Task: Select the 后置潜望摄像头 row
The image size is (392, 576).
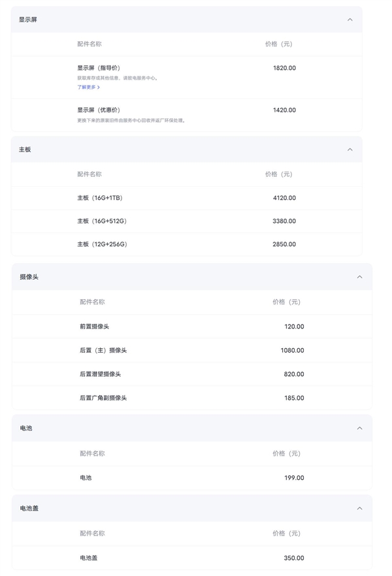Action: [x=196, y=374]
